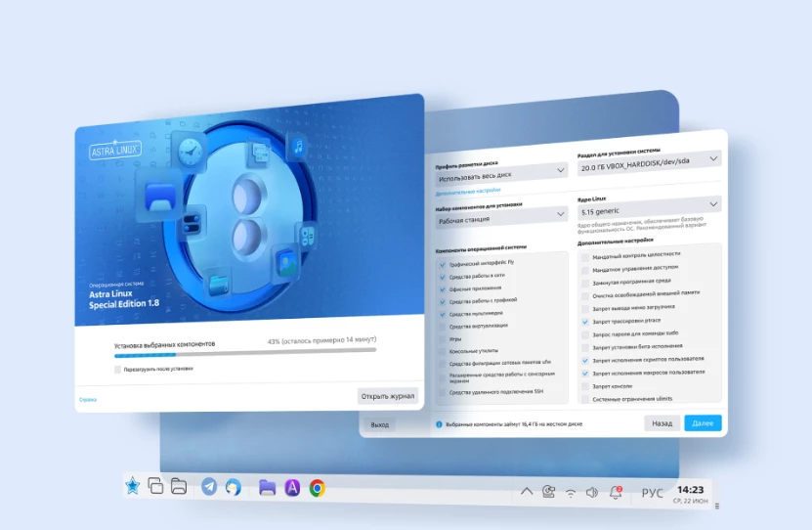Viewport: 812px width, 530px height.
Task: Expand 'Использовать весь диск' dropdown
Action: pos(500,170)
